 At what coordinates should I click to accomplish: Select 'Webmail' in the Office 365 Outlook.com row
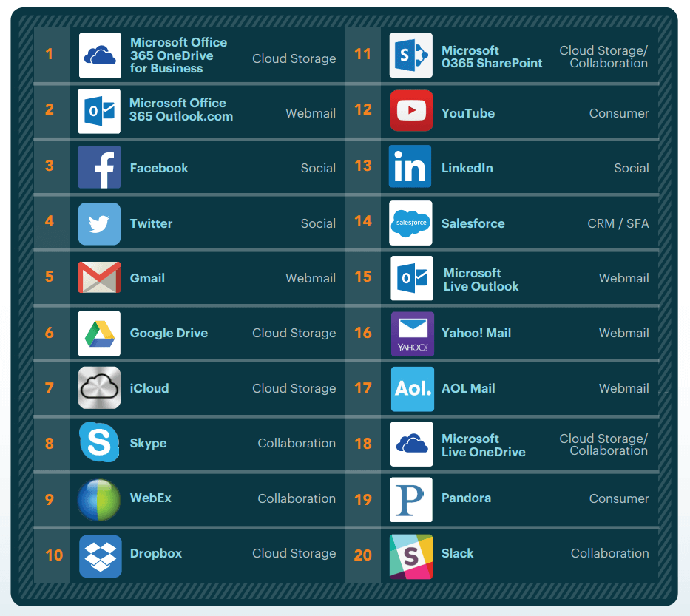point(310,114)
